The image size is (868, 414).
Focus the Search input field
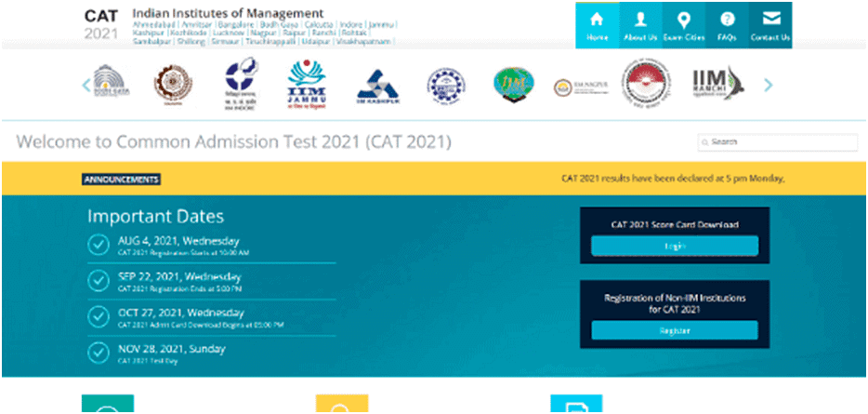777,142
